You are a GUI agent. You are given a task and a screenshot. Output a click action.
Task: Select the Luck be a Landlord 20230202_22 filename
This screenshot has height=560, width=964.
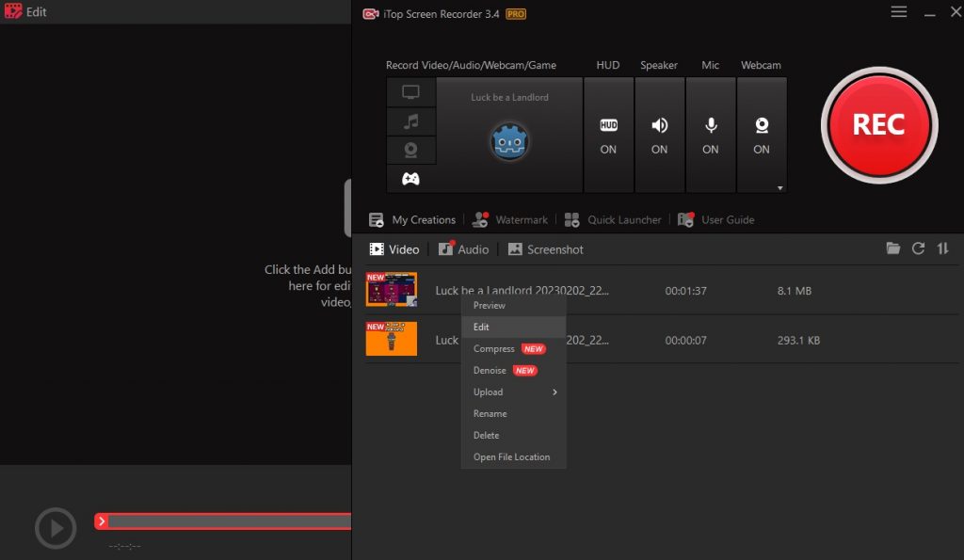(x=522, y=290)
